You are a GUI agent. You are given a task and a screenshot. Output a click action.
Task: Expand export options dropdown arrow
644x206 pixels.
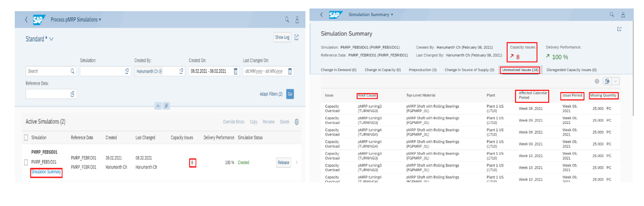pos(615,81)
